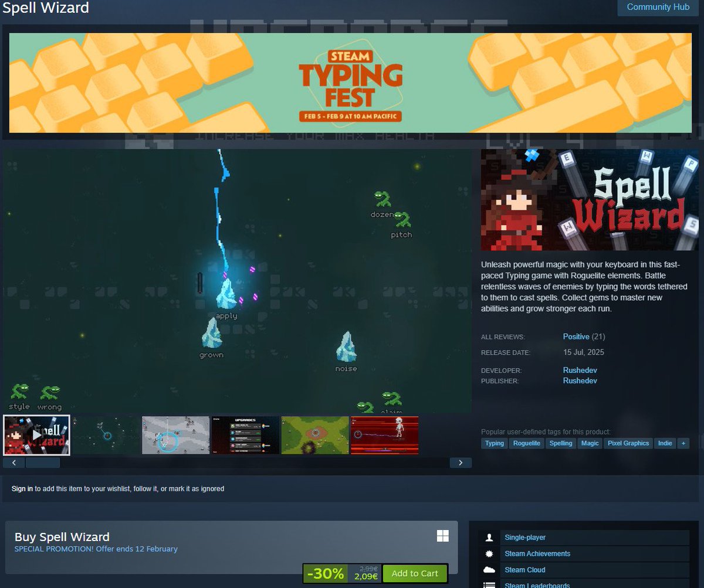Select the grey snowy arena screenshot thumbnail
The height and width of the screenshot is (588, 704).
tap(175, 435)
